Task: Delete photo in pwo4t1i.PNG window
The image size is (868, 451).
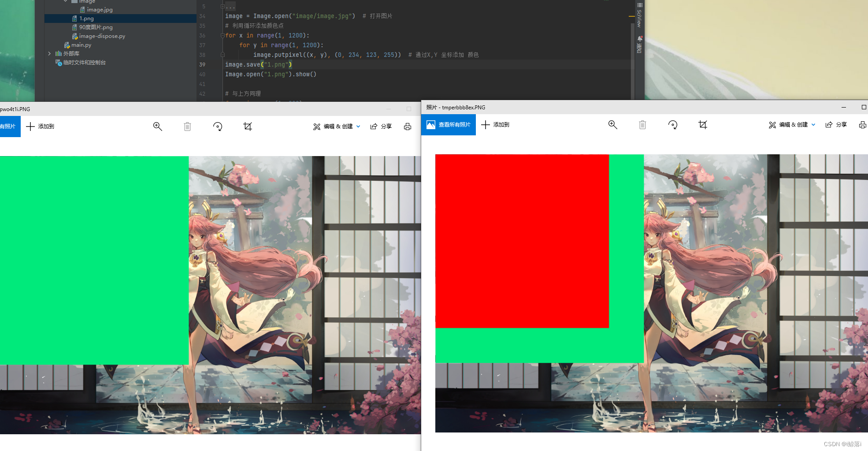Action: point(187,127)
